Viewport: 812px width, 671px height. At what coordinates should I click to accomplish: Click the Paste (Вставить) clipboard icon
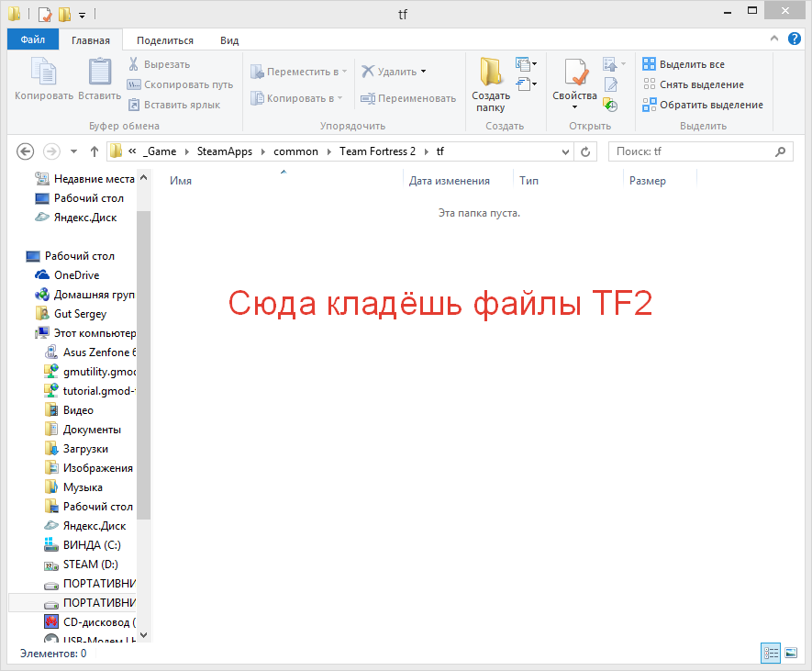click(99, 72)
